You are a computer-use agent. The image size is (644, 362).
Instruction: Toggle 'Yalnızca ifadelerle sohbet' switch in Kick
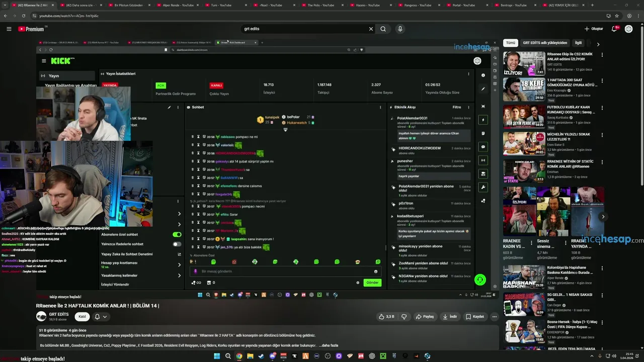[x=177, y=244]
